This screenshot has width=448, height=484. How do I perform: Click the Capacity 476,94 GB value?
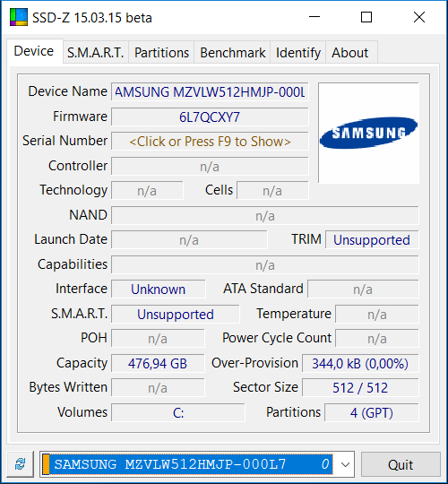coord(158,363)
